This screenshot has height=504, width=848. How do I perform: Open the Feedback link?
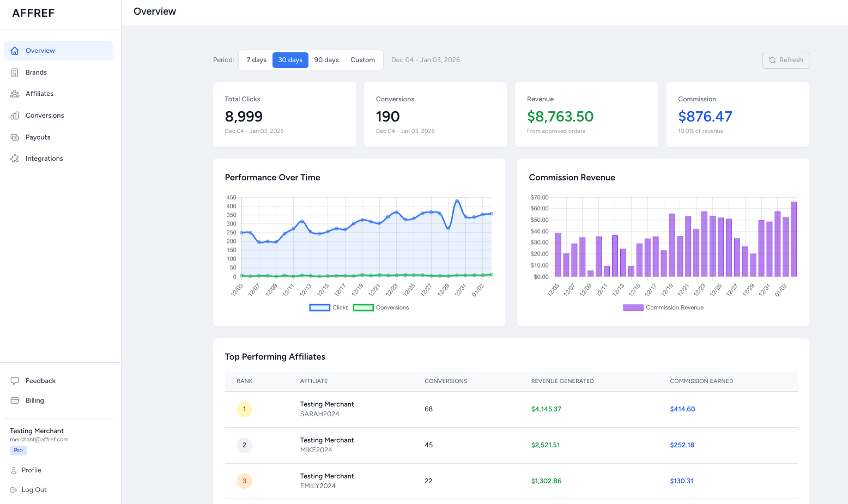58,381
